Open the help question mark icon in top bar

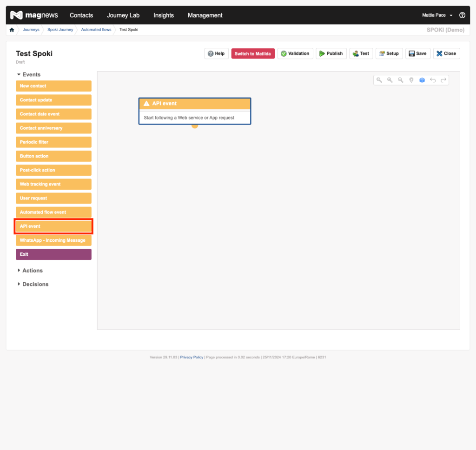pos(462,15)
